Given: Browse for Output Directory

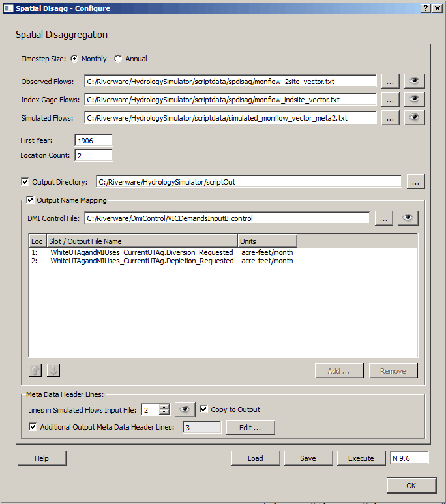Looking at the screenshot, I should (x=416, y=182).
